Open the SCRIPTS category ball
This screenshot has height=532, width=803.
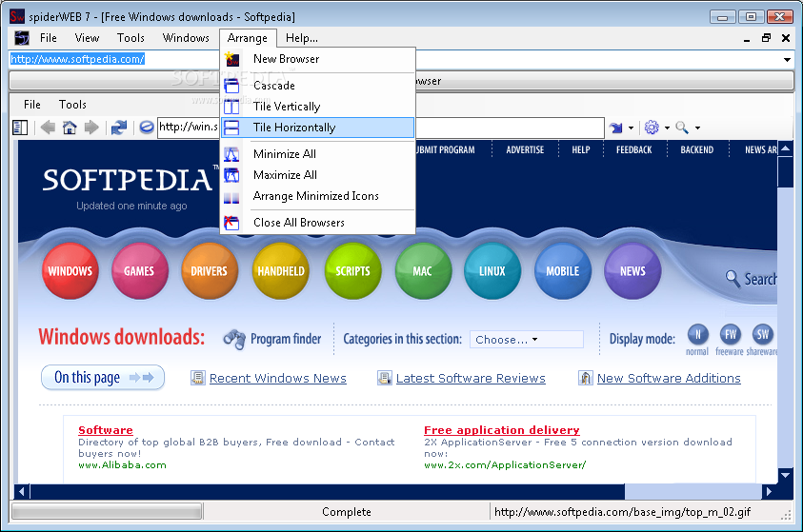click(352, 271)
